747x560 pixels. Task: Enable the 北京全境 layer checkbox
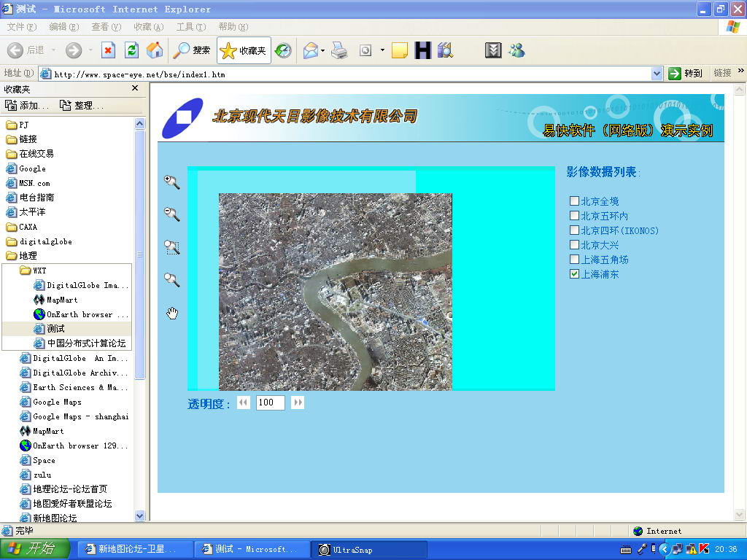[575, 201]
